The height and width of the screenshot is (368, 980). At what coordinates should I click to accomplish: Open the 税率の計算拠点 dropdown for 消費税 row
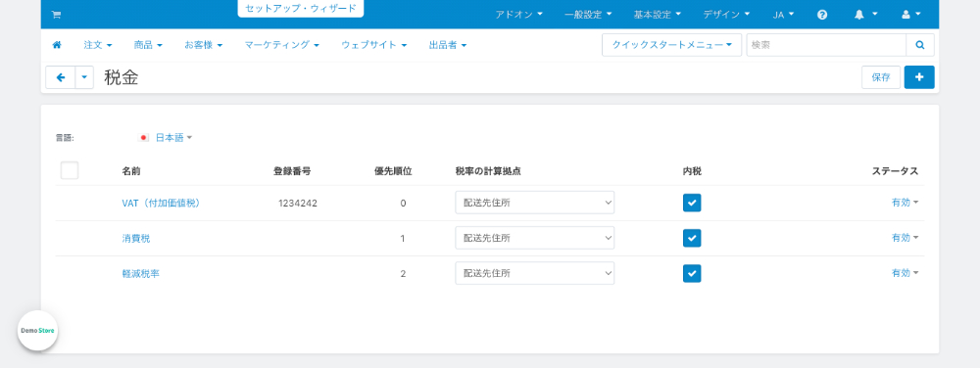pos(534,238)
